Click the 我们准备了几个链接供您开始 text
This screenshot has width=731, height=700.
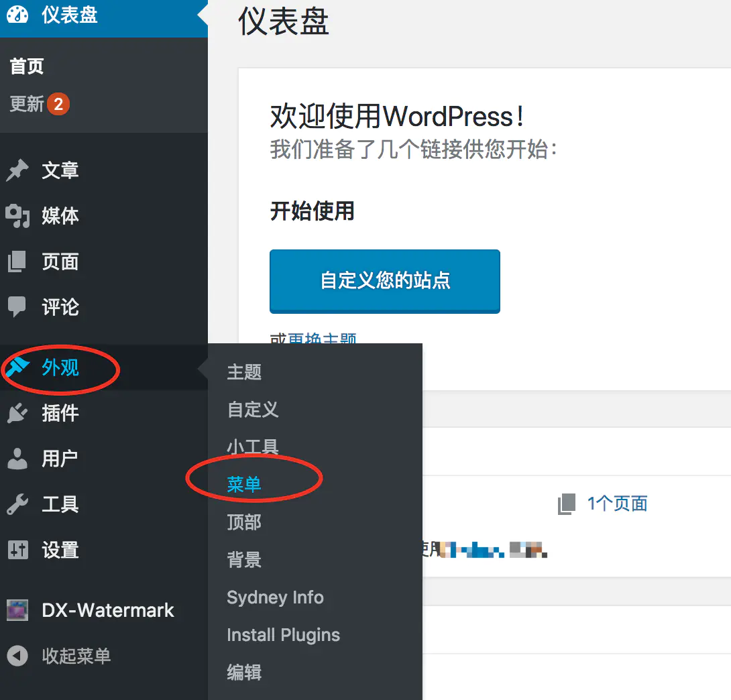click(414, 150)
